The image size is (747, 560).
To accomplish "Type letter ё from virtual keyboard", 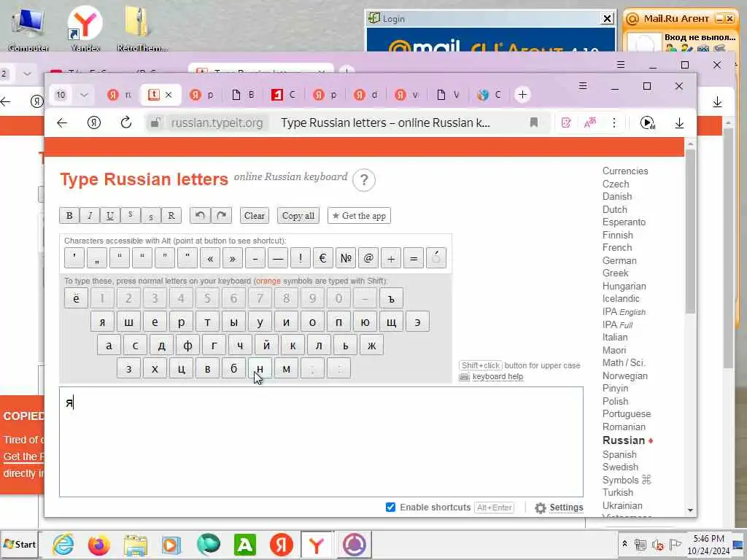I will tap(76, 298).
